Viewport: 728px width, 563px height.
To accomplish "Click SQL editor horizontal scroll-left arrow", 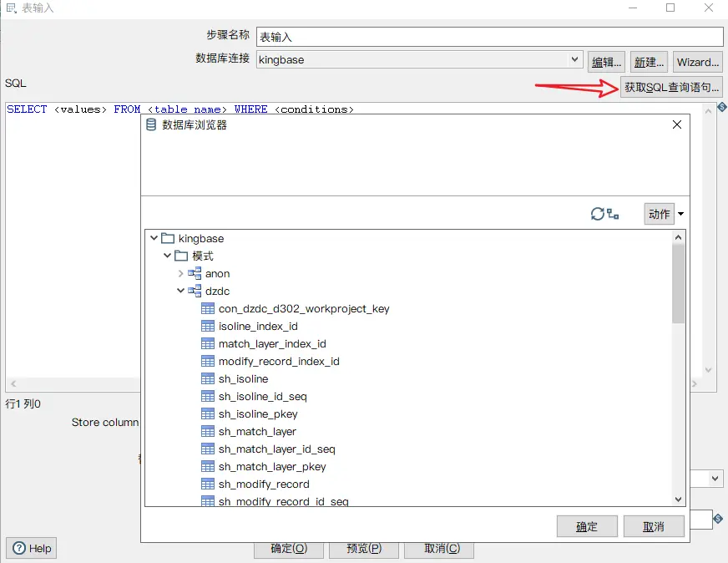I will point(13,383).
